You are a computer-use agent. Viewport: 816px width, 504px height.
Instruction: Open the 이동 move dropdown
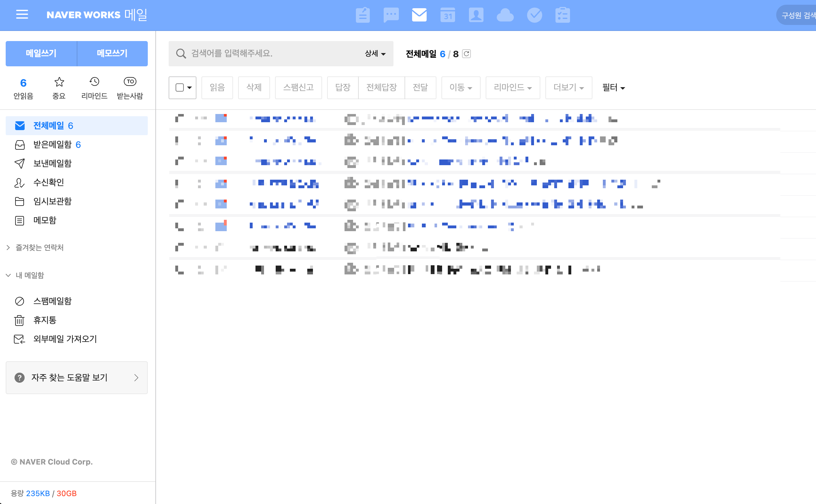click(461, 88)
